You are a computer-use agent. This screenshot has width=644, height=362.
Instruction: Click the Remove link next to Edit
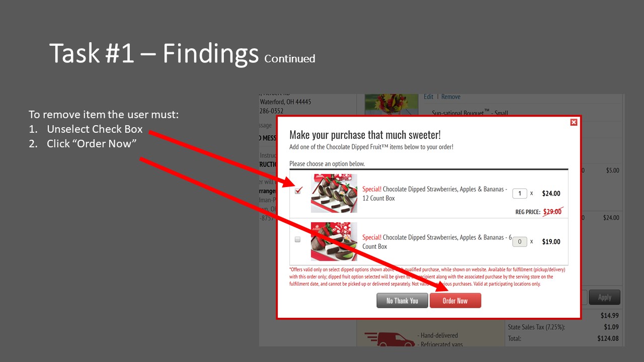point(451,97)
